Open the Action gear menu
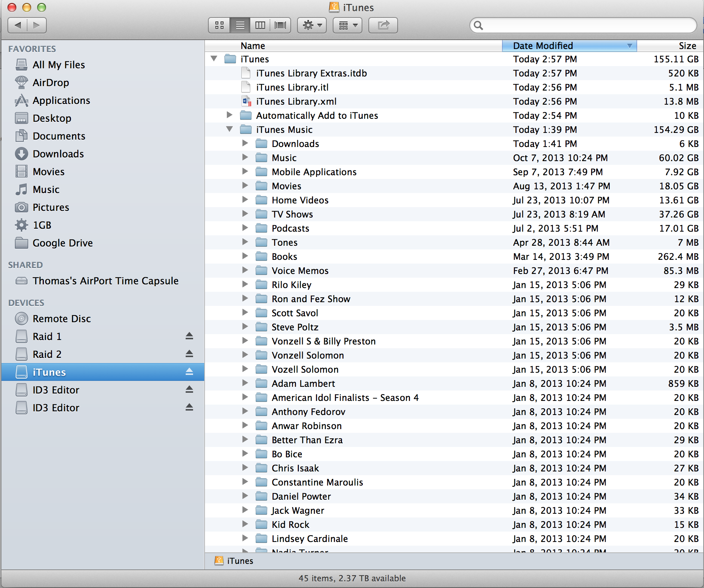Image resolution: width=704 pixels, height=588 pixels. (312, 25)
